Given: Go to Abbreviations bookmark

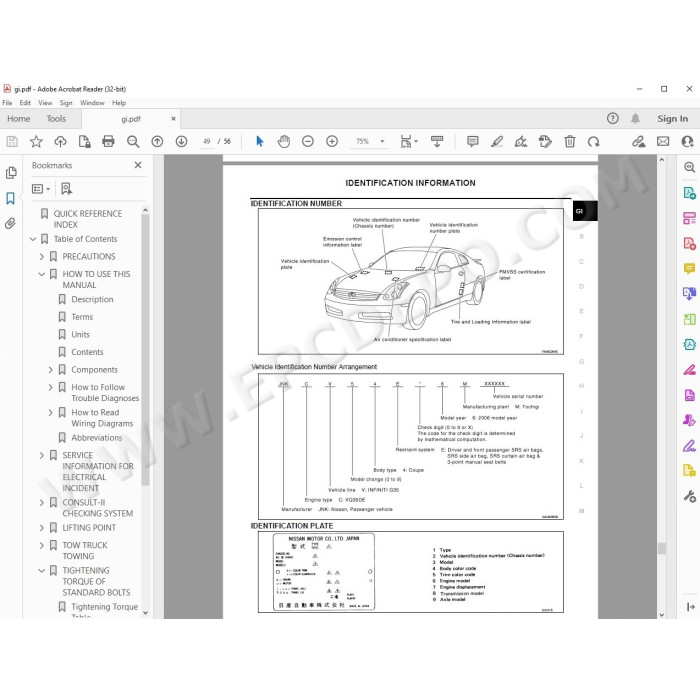Looking at the screenshot, I should pos(96,438).
